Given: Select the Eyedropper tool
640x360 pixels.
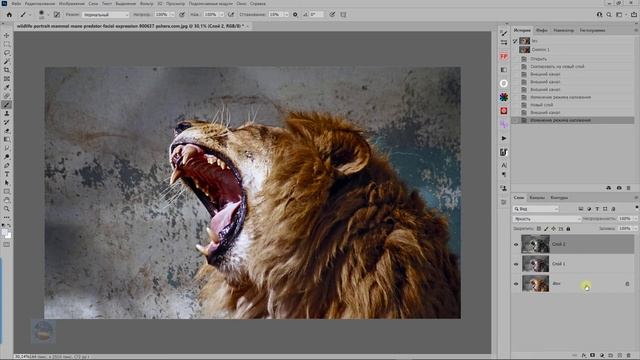Looking at the screenshot, I should click(x=7, y=87).
